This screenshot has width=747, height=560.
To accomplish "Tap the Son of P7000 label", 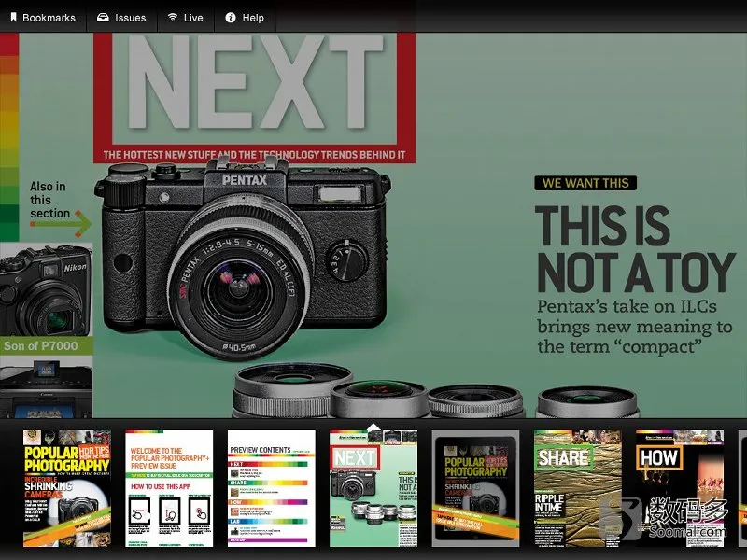I will pyautogui.click(x=41, y=345).
